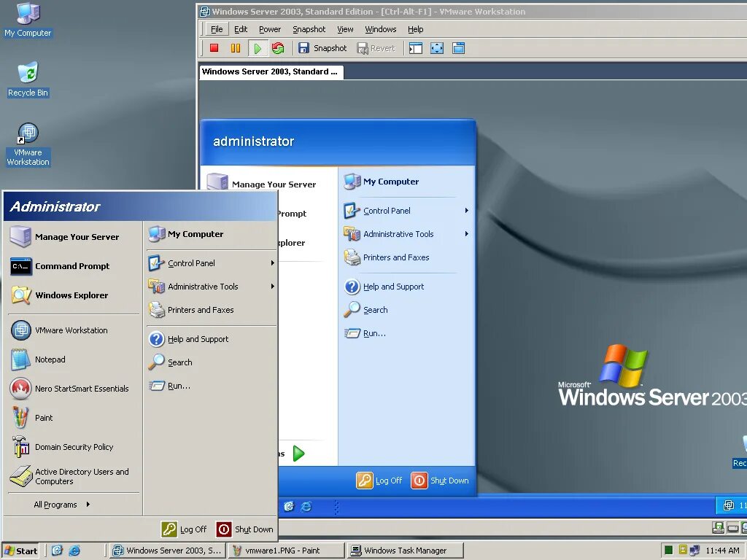The width and height of the screenshot is (747, 560).
Task: Switch to Windows Task Manager taskbar button
Action: pos(405,551)
